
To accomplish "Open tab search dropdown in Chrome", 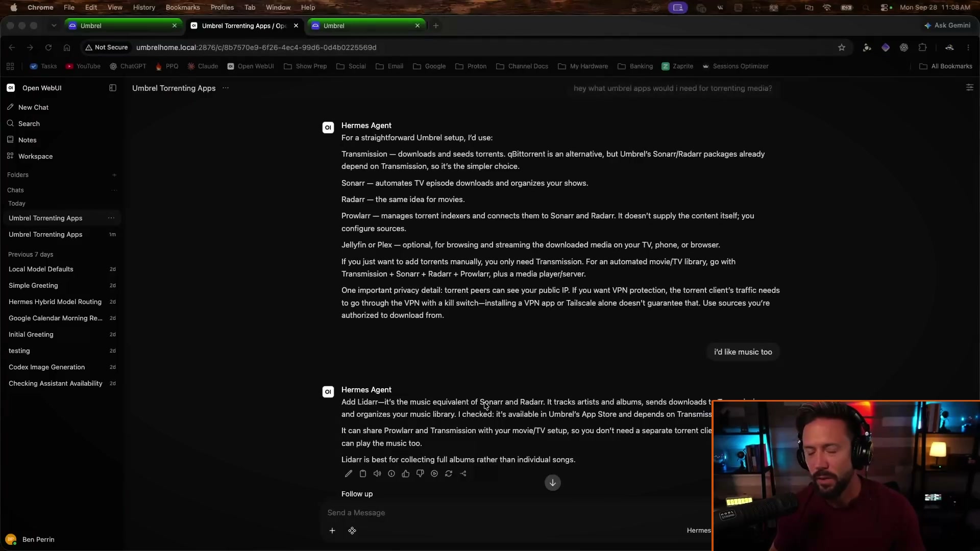I will coord(54,26).
